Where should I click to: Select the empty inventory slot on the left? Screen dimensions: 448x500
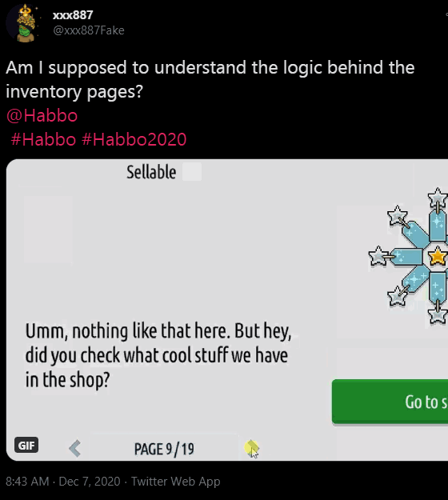(x=48, y=230)
